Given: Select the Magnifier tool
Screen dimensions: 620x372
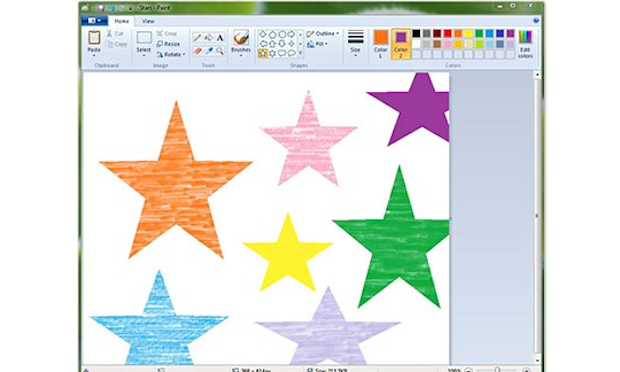Looking at the screenshot, I should click(220, 51).
